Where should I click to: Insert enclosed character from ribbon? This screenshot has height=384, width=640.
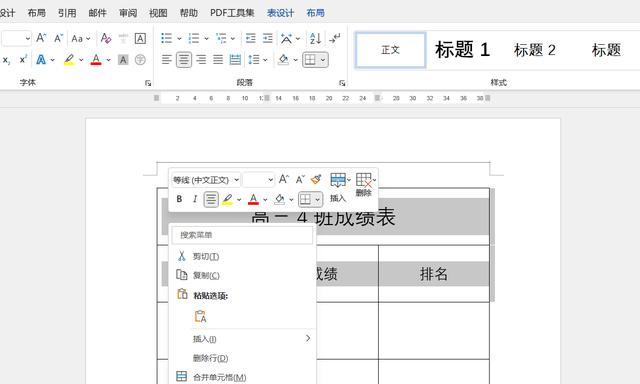coord(140,60)
